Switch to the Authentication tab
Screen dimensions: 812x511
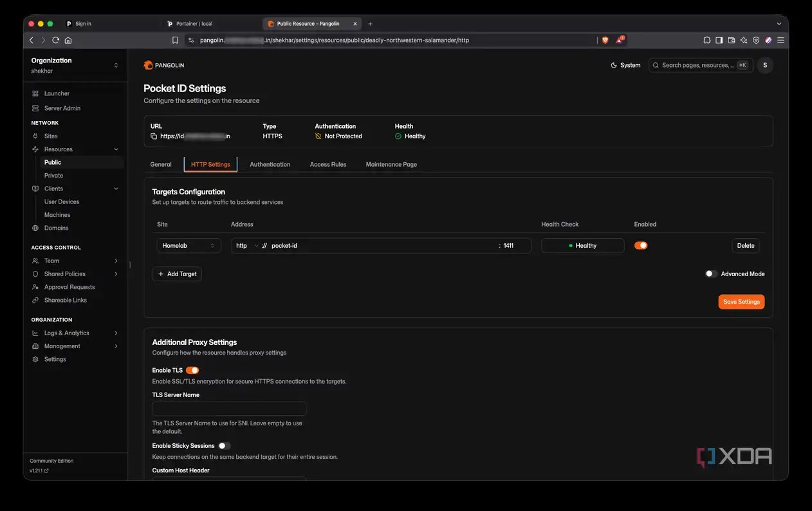tap(270, 164)
